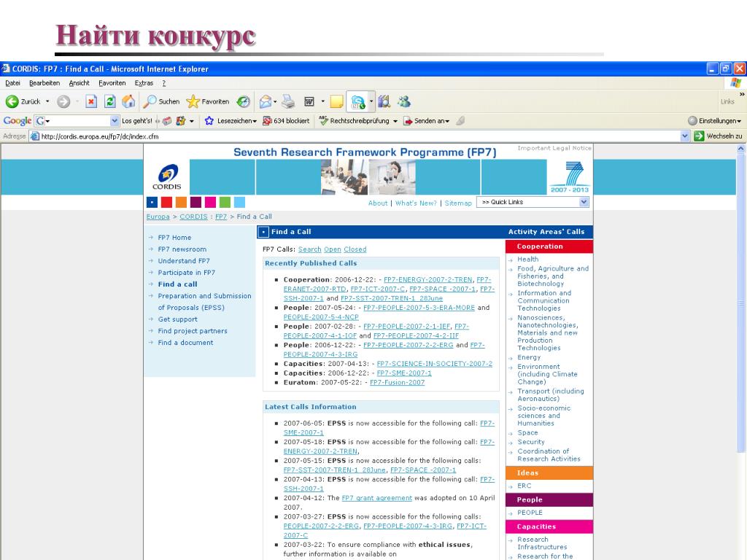Click the Lesezeichen star bookmark icon
Viewport: 747px width, 560px height.
pos(209,121)
